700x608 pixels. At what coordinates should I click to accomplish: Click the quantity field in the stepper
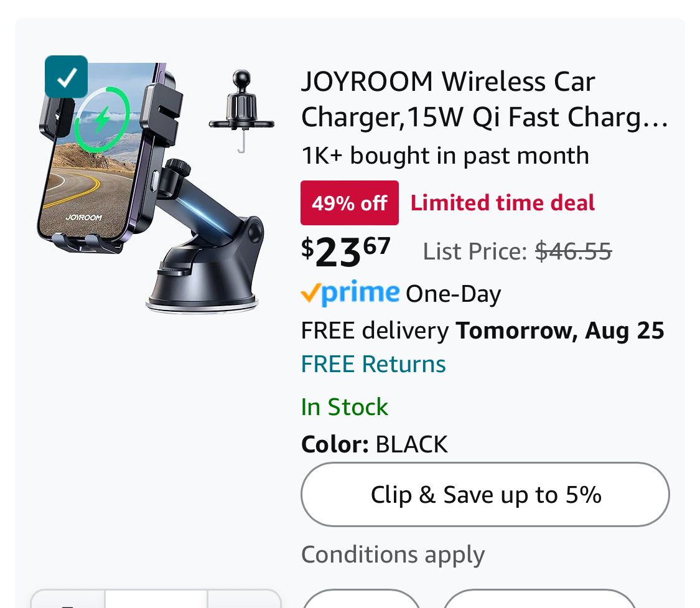[x=156, y=601]
